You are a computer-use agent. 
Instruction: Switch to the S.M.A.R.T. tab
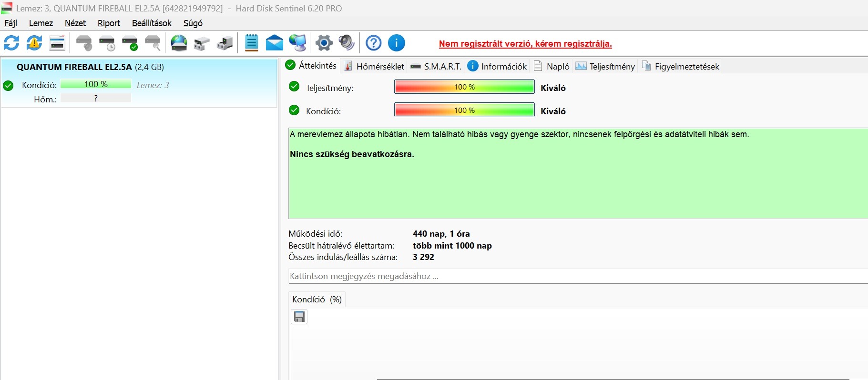(436, 66)
